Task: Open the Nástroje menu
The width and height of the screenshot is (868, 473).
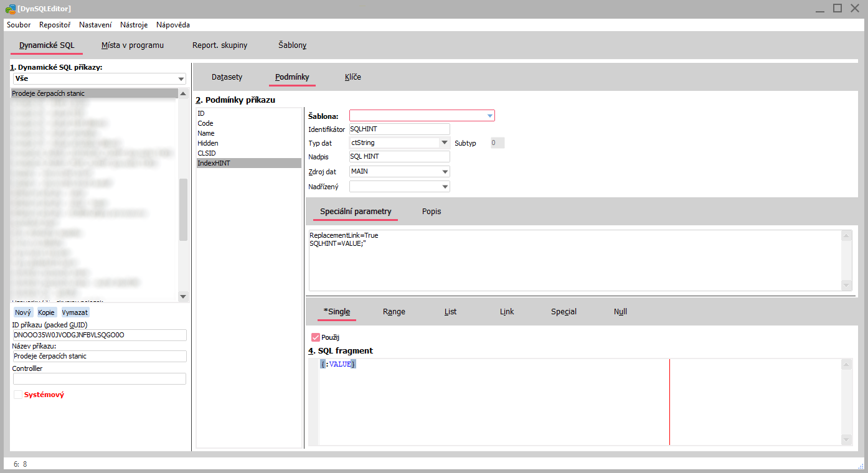Action: (134, 25)
